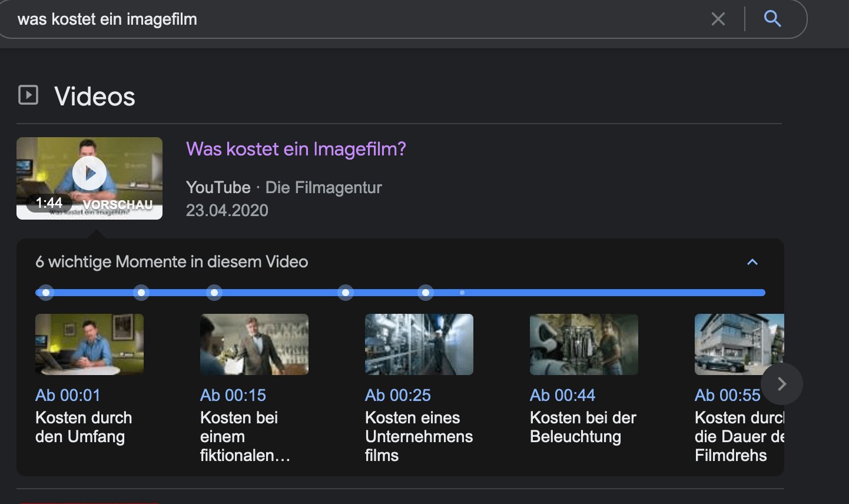This screenshot has width=849, height=504.
Task: Jump to the first timeline marker at 00:01
Action: point(46,293)
